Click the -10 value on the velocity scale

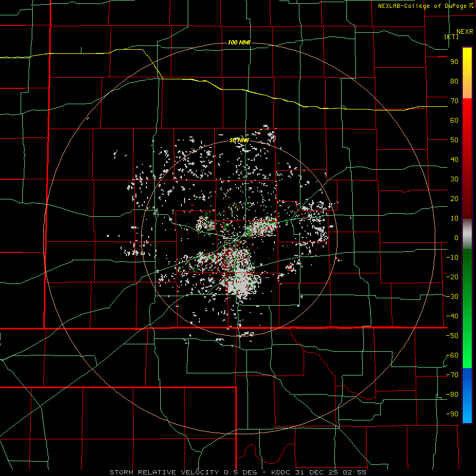[x=452, y=258]
